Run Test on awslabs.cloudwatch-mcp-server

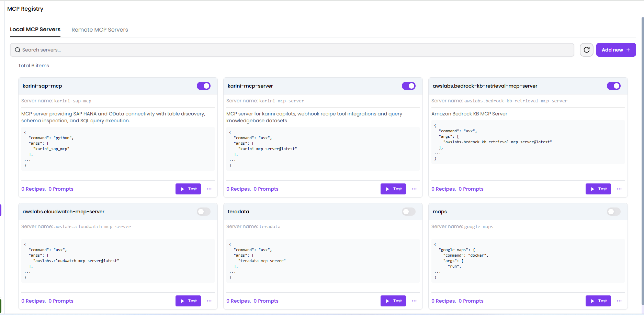[188, 301]
